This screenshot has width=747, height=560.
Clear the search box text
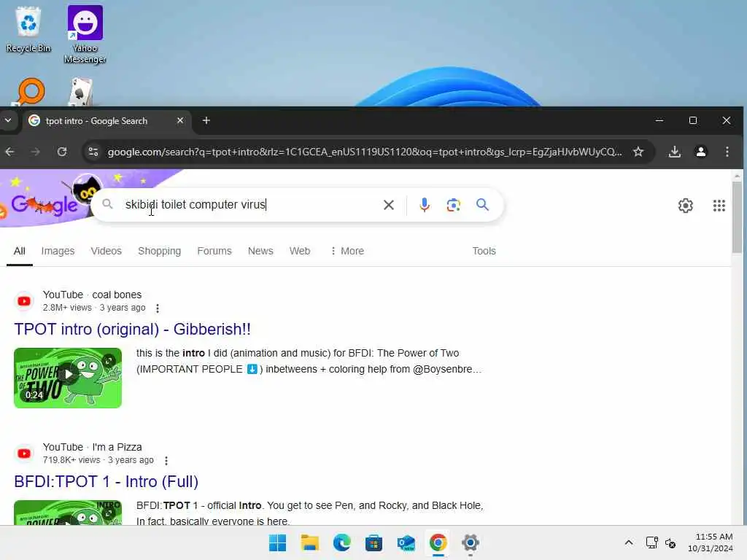tap(389, 205)
